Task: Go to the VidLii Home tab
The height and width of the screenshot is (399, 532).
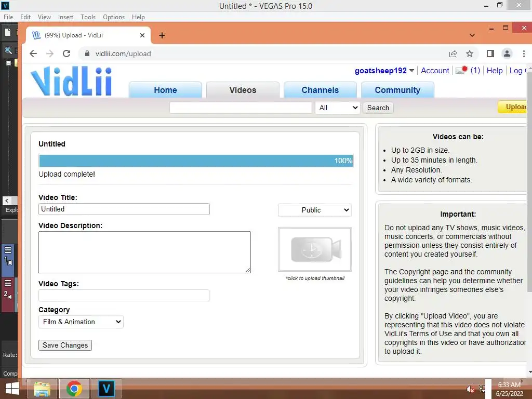Action: 165,90
